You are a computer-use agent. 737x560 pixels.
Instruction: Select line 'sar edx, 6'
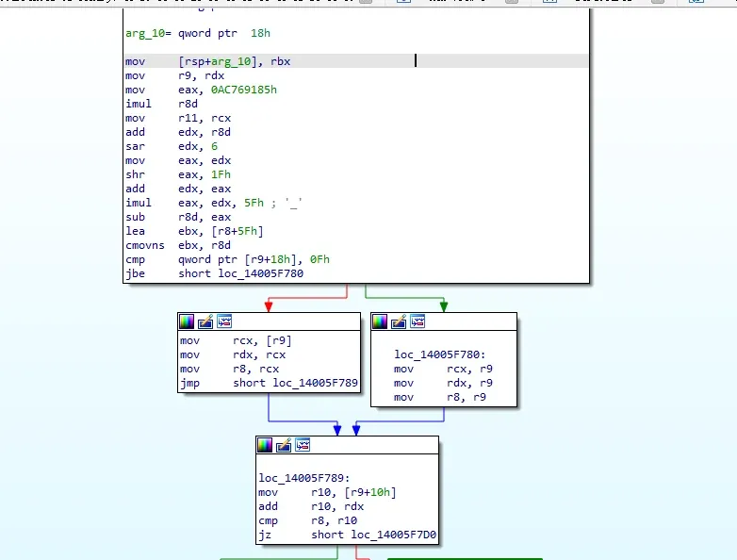pyautogui.click(x=172, y=146)
